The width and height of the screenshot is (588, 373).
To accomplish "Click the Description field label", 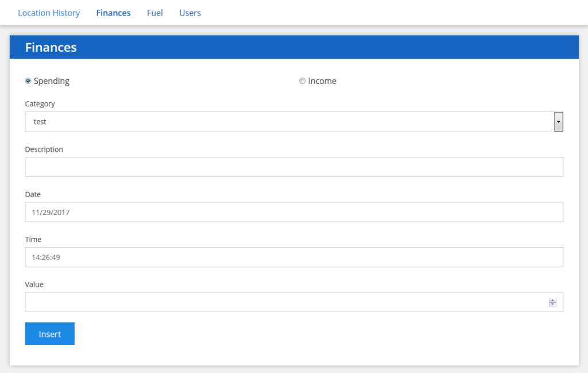I will tap(44, 149).
